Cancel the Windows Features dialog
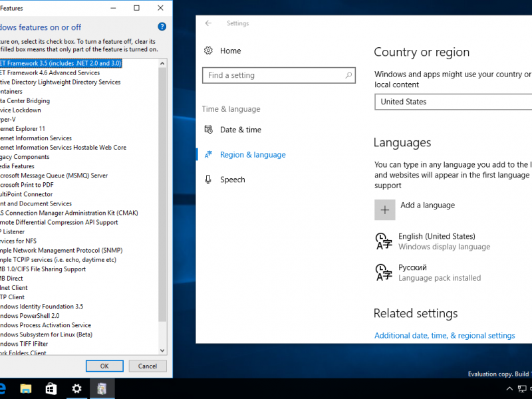532x399 pixels. (x=148, y=366)
